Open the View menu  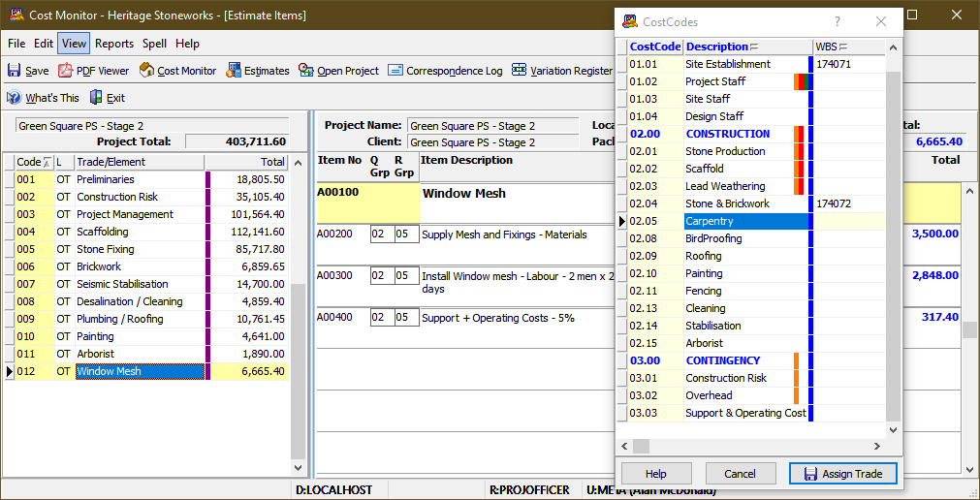pos(75,44)
